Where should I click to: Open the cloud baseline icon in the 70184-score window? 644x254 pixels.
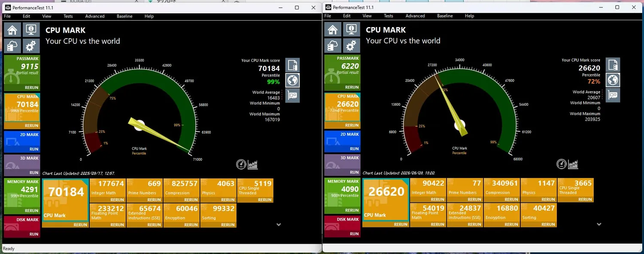[12, 46]
